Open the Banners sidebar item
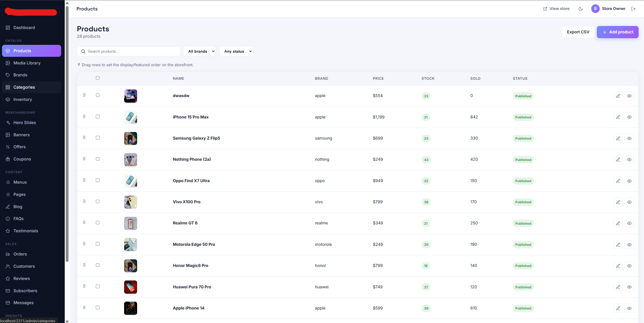This screenshot has width=644, height=323. [32, 135]
